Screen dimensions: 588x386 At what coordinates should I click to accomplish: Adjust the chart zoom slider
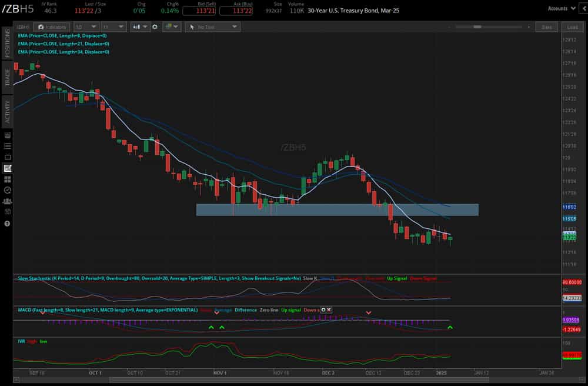pyautogui.click(x=477, y=26)
